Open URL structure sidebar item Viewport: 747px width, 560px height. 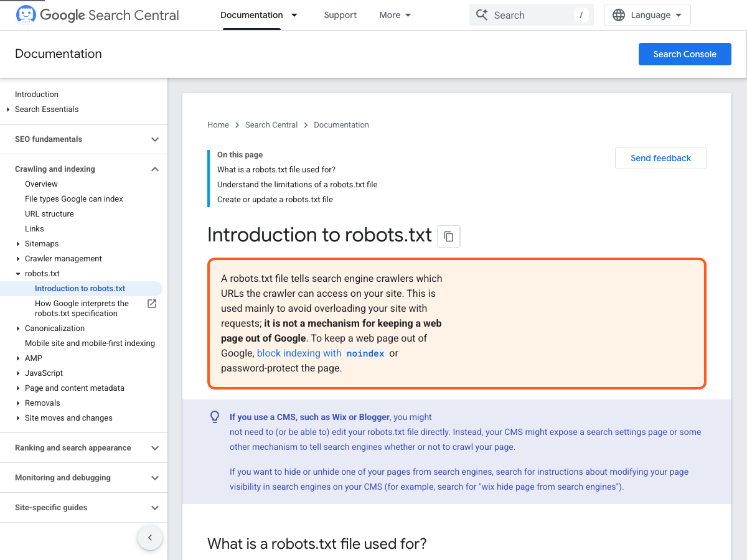(49, 214)
